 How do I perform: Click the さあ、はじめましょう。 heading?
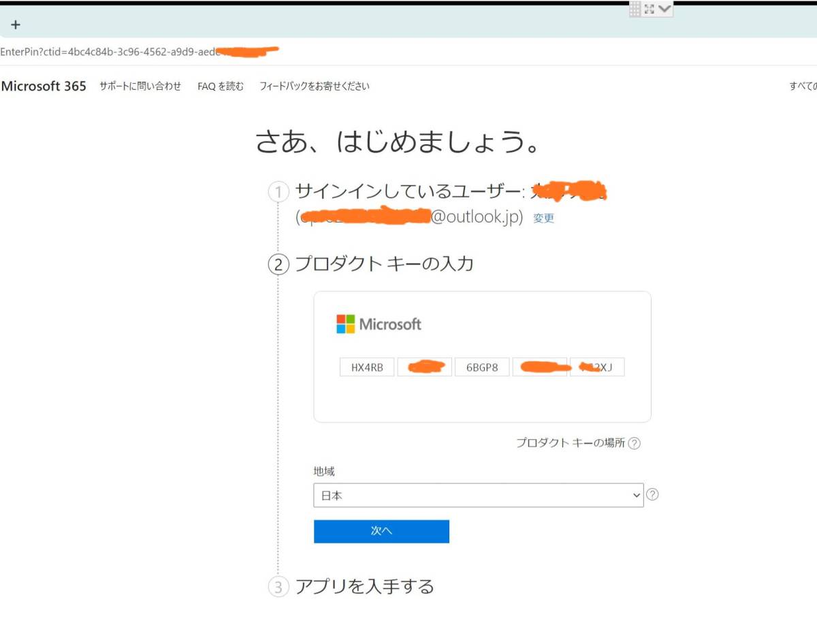click(398, 142)
